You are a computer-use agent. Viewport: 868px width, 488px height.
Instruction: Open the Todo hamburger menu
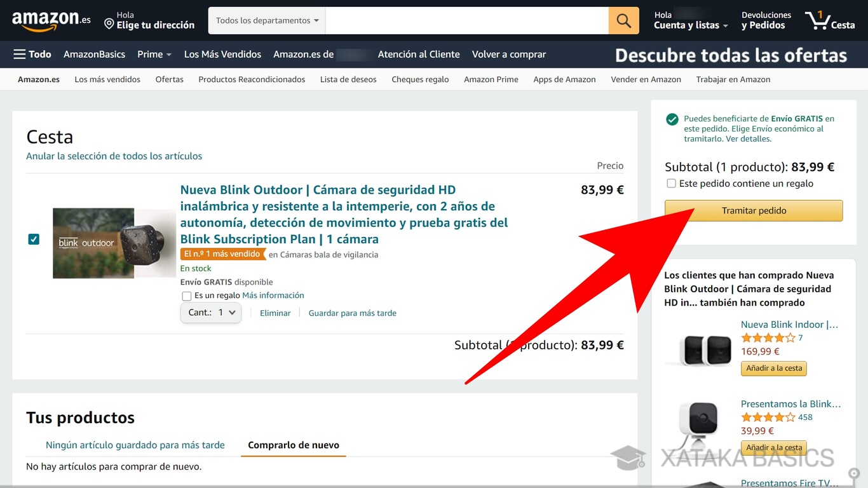32,55
